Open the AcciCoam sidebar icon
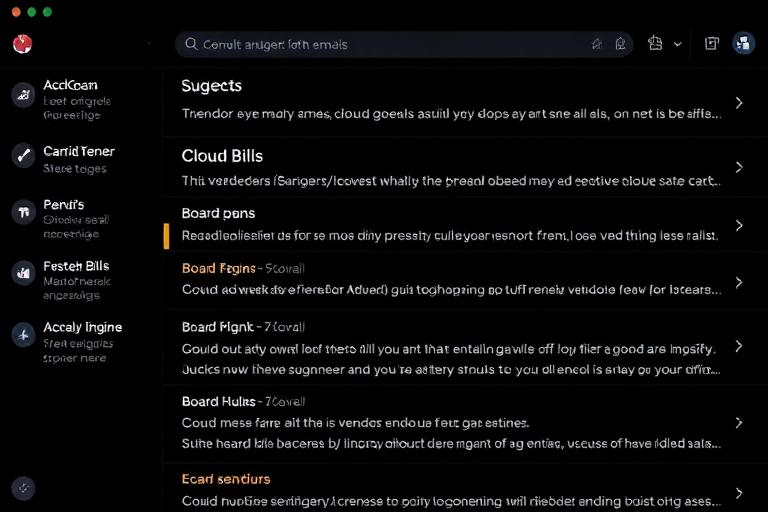This screenshot has width=768, height=512. click(x=23, y=95)
